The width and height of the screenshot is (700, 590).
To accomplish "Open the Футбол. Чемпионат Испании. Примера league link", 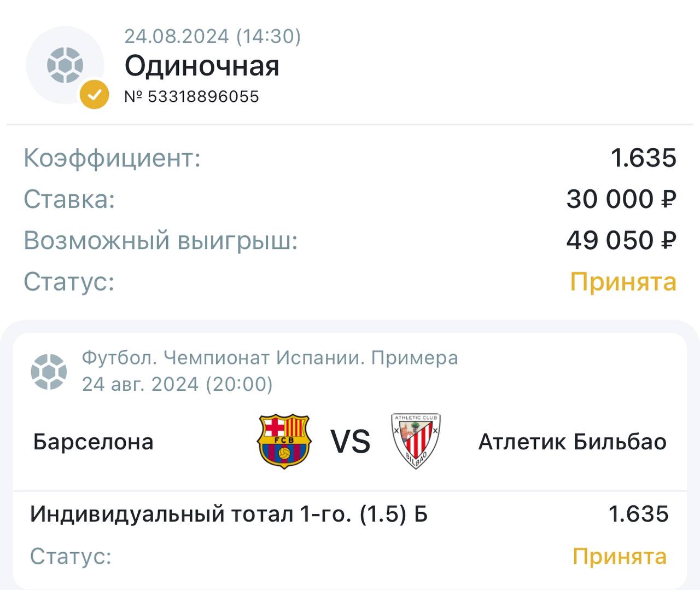I will (270, 358).
